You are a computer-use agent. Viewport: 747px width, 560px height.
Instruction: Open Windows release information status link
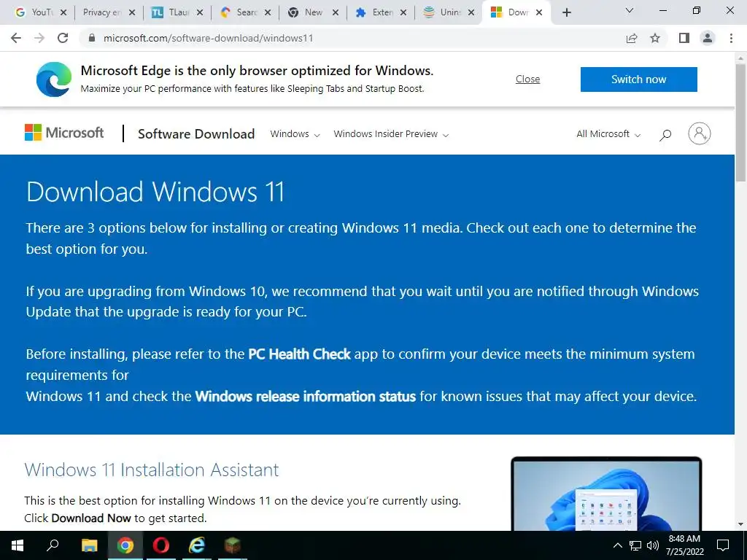point(306,396)
